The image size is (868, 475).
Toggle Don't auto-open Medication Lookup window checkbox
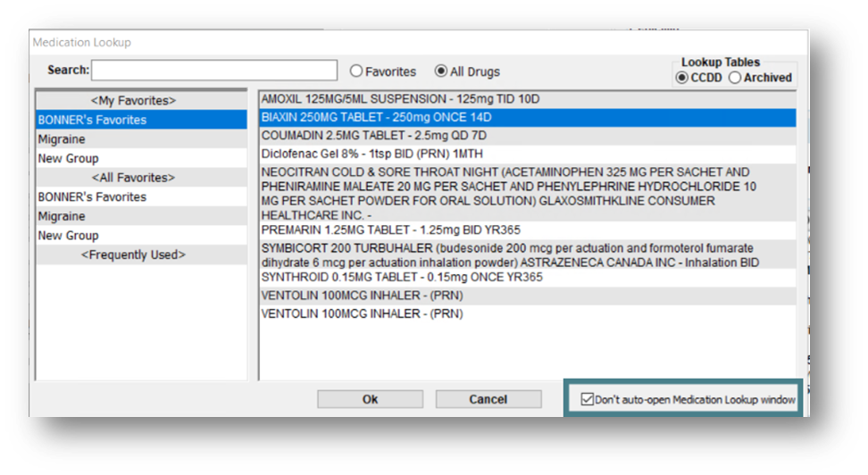pos(588,399)
